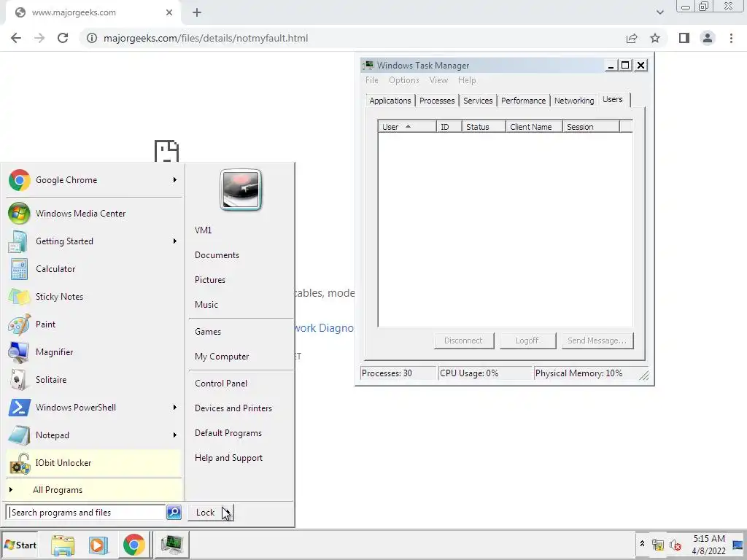Switch to the Services tab

[478, 101]
